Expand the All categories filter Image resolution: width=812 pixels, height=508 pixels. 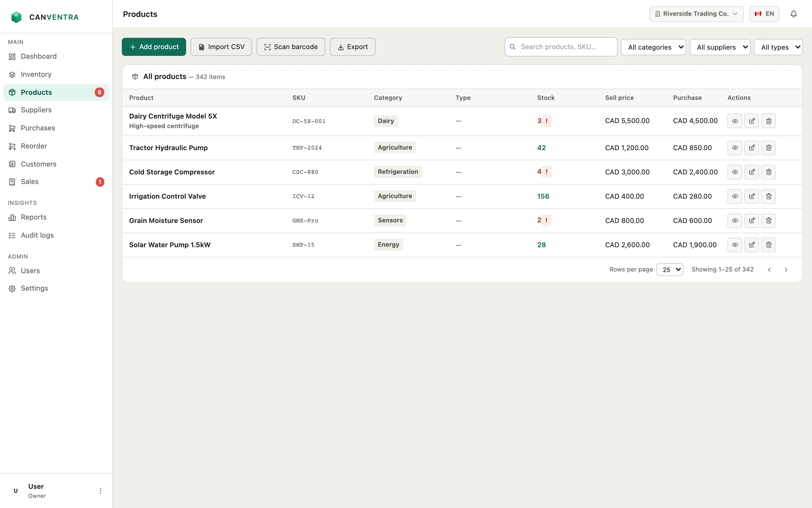tap(653, 47)
